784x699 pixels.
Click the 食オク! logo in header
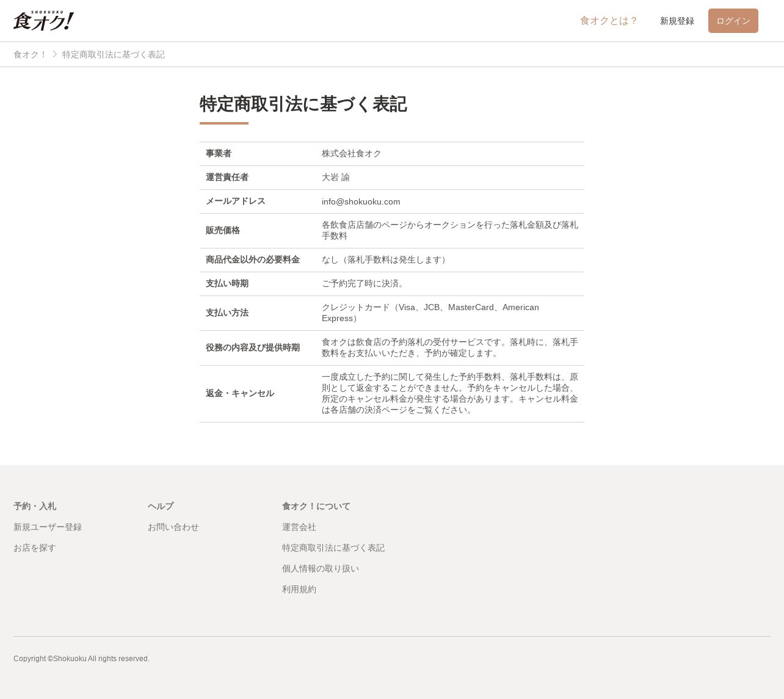43,21
